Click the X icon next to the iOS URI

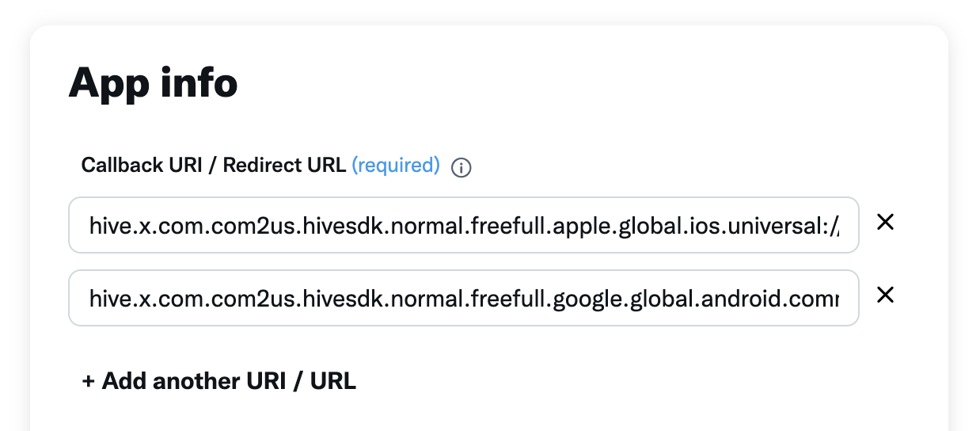[x=885, y=223]
